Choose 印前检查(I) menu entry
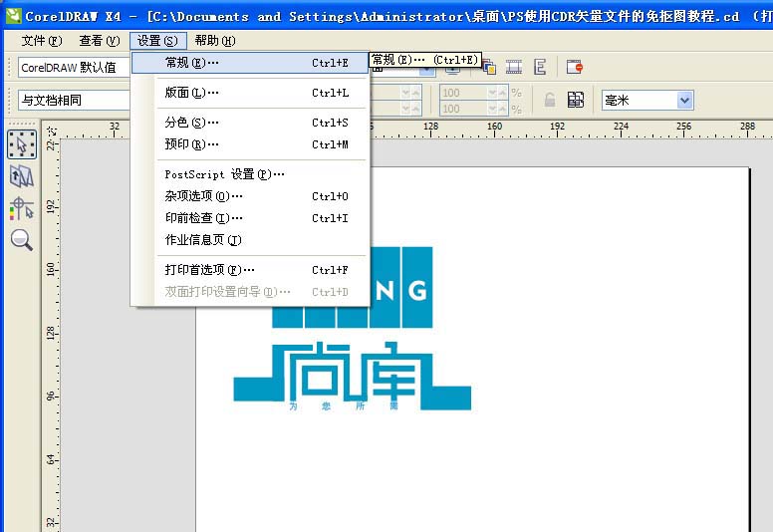Image resolution: width=773 pixels, height=532 pixels. pyautogui.click(x=250, y=218)
